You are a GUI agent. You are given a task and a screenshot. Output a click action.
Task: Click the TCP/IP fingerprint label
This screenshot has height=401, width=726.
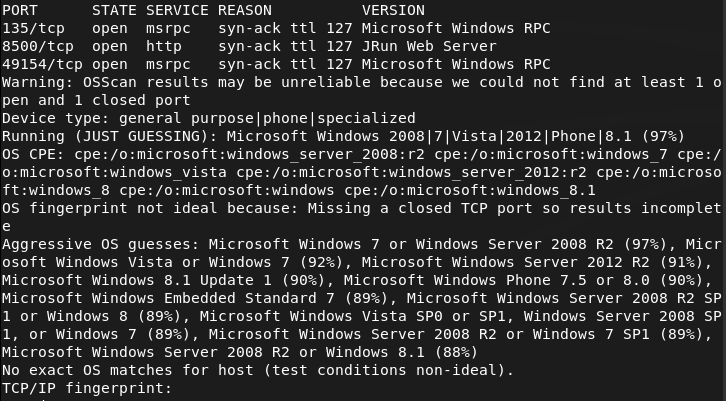[86, 388]
